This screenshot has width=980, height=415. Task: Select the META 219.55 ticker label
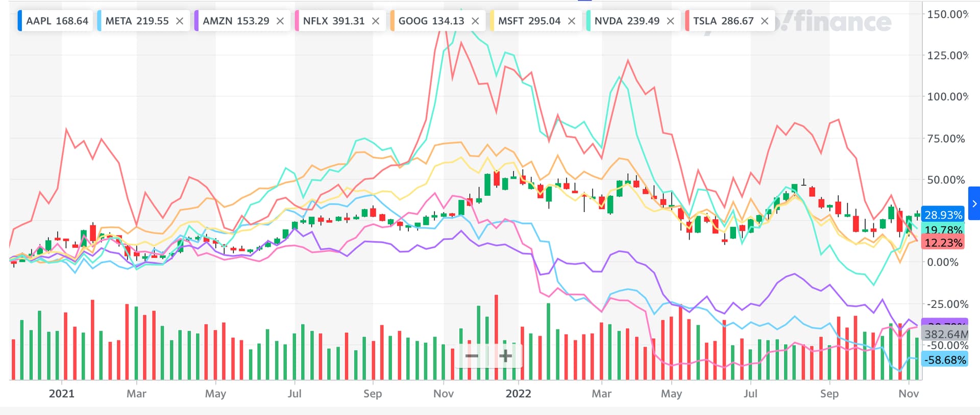click(137, 21)
